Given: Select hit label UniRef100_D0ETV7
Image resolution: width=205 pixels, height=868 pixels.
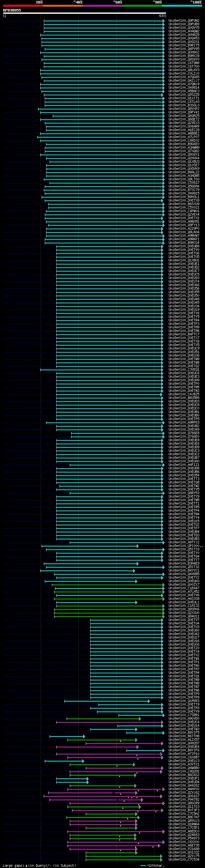Looking at the screenshot, I should click(184, 620).
